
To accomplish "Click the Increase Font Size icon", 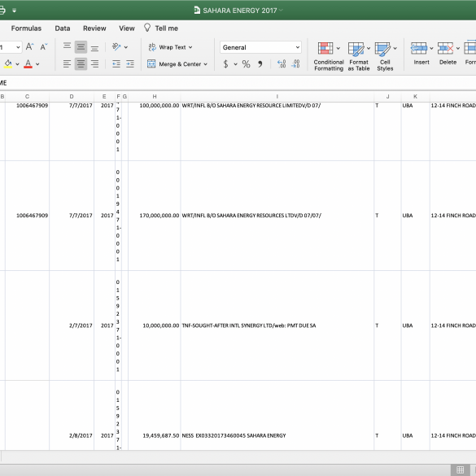I will pyautogui.click(x=29, y=46).
